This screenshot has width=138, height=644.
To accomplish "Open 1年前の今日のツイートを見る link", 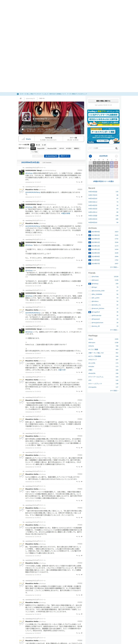I will (103, 182).
